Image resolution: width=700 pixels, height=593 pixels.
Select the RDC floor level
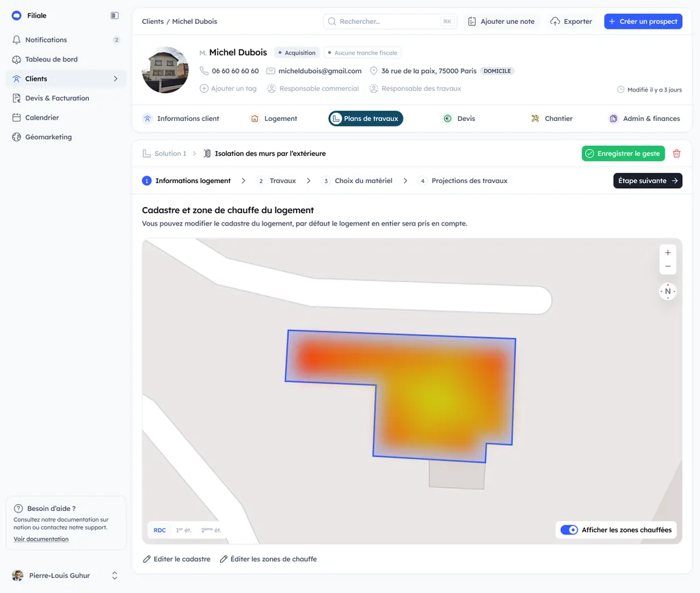click(159, 530)
